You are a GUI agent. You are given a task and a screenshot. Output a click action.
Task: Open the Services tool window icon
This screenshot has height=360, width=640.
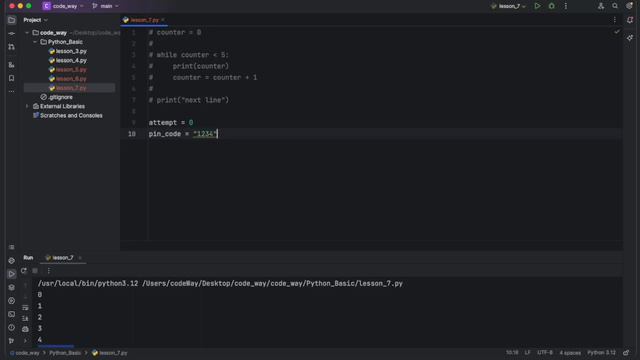[11, 301]
